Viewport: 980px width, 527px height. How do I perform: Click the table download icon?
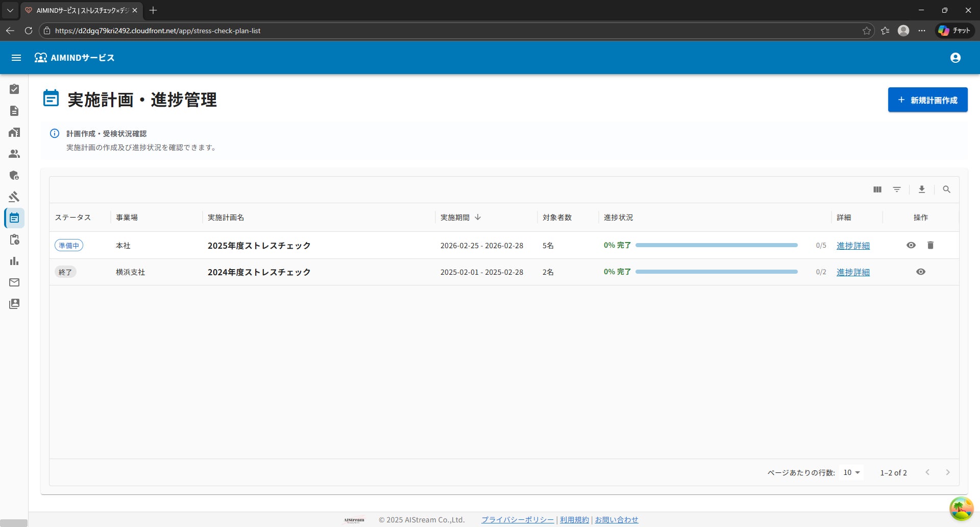coord(921,189)
